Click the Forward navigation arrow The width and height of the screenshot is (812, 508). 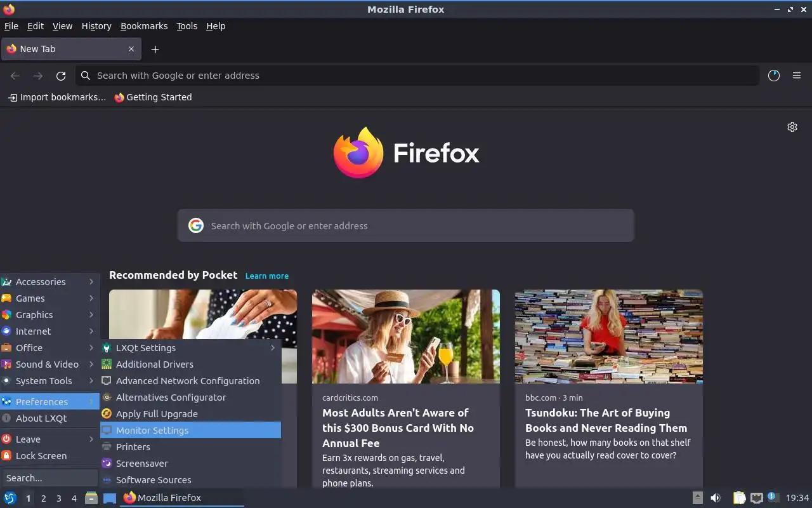coord(38,76)
